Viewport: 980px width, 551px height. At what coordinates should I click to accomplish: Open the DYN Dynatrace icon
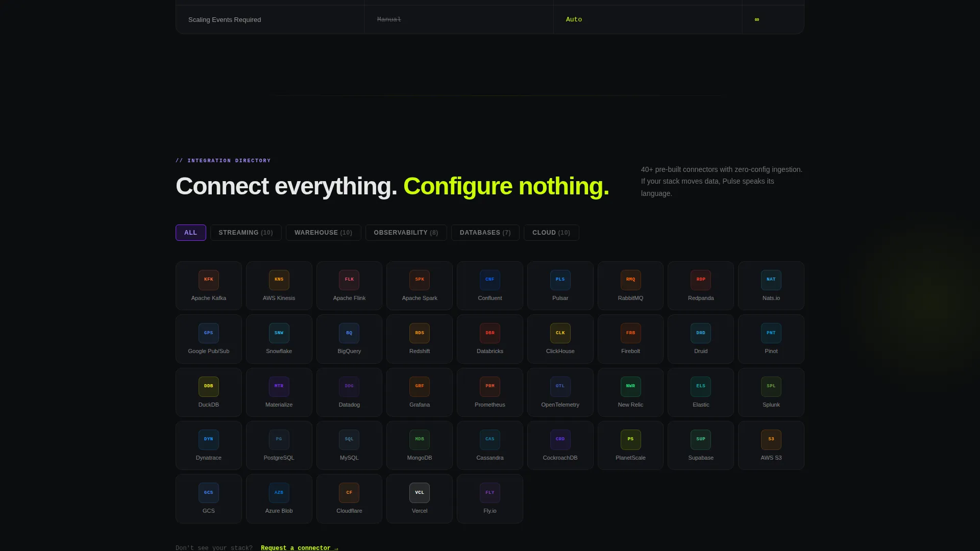click(208, 439)
